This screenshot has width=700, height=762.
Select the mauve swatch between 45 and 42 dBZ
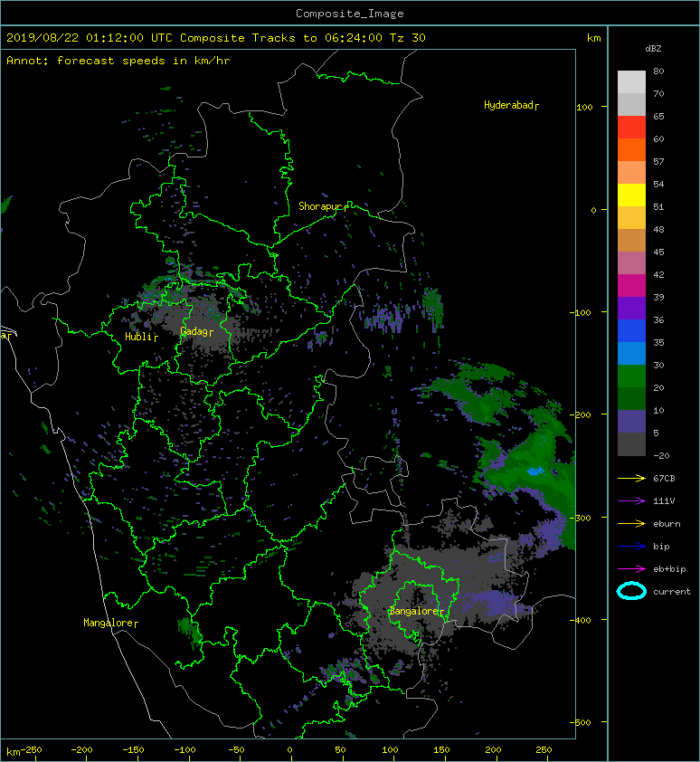pos(631,263)
